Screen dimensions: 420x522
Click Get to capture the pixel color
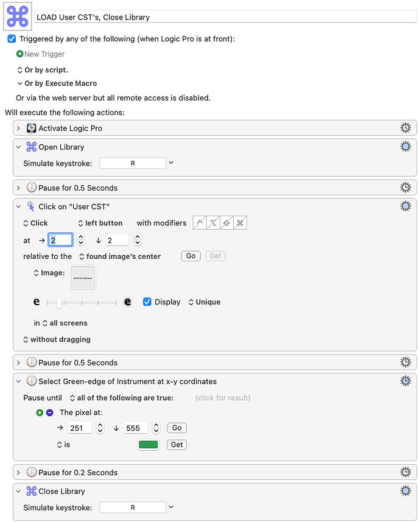(177, 445)
